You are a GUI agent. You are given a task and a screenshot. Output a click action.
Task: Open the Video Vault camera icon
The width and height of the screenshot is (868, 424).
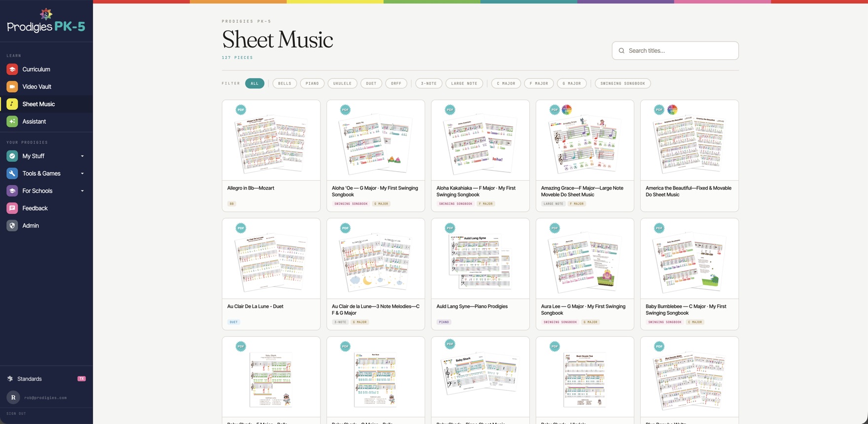(12, 86)
